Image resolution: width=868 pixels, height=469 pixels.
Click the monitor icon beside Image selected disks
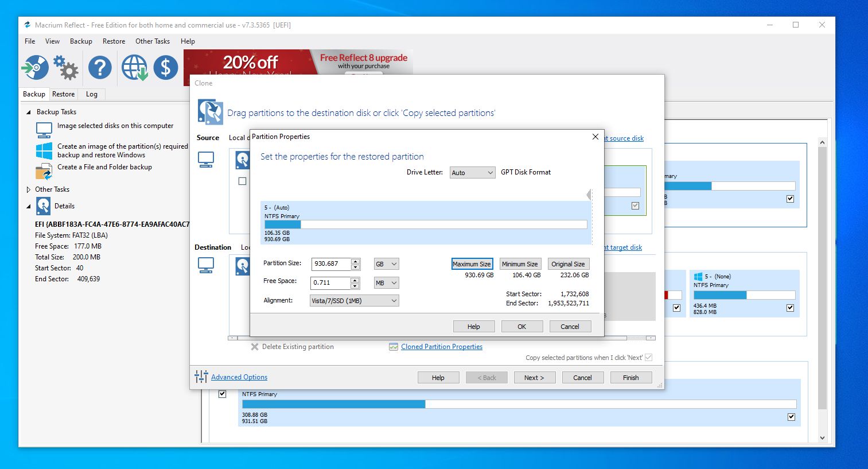point(44,130)
